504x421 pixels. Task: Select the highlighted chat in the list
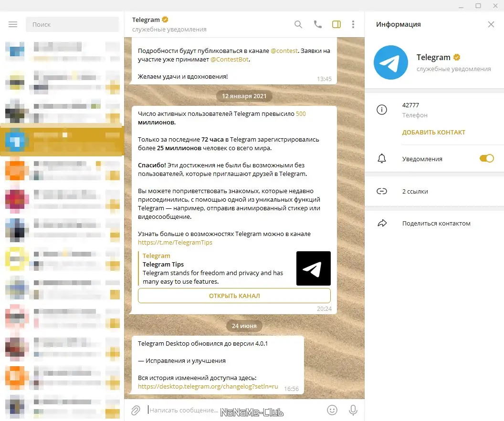click(62, 139)
